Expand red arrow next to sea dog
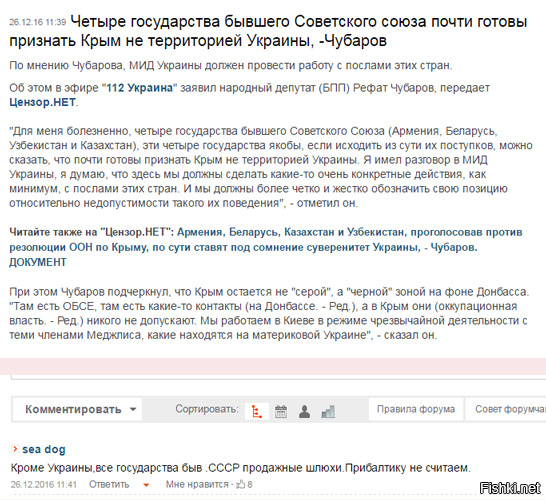Screen dimensions: 546x500 pos(15,449)
